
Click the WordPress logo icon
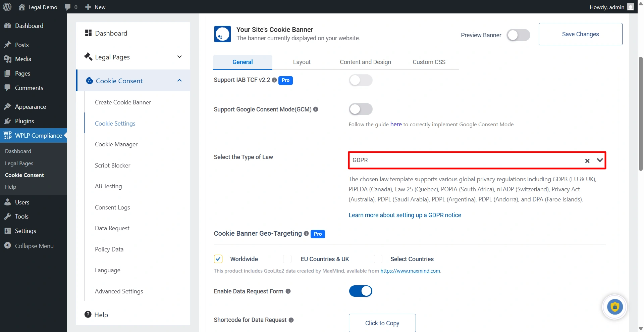point(7,7)
